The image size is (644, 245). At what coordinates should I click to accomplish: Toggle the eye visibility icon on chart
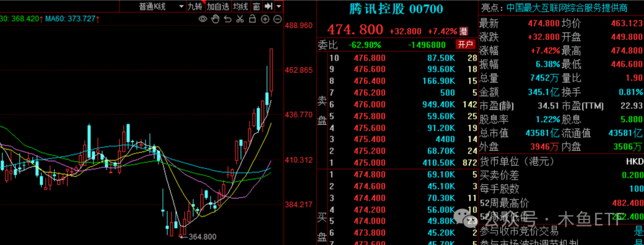(x=203, y=19)
